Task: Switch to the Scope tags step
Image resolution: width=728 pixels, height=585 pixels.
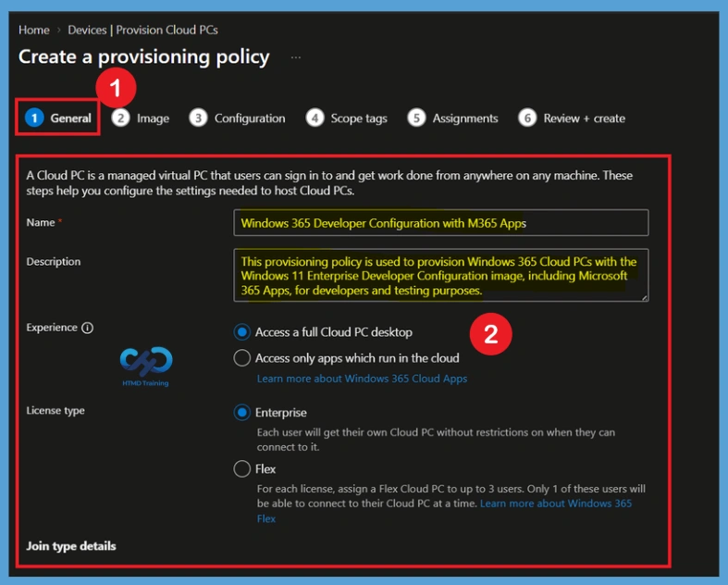Action: click(x=346, y=118)
